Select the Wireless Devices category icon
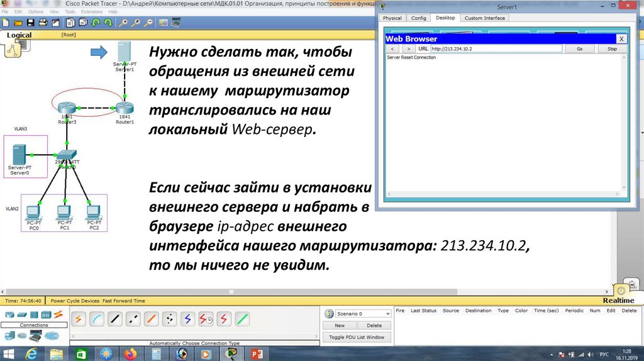 click(x=46, y=315)
